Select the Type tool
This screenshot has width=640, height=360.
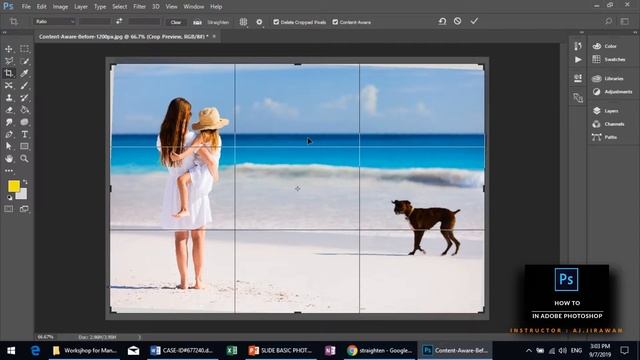pos(24,134)
